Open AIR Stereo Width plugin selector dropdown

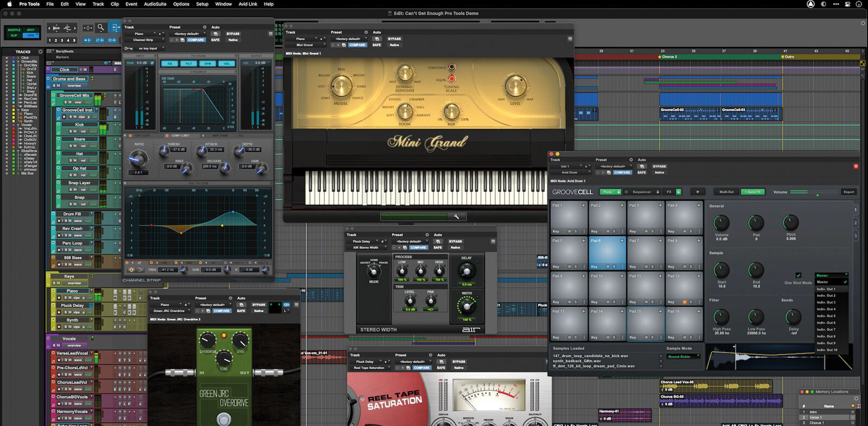(x=367, y=248)
